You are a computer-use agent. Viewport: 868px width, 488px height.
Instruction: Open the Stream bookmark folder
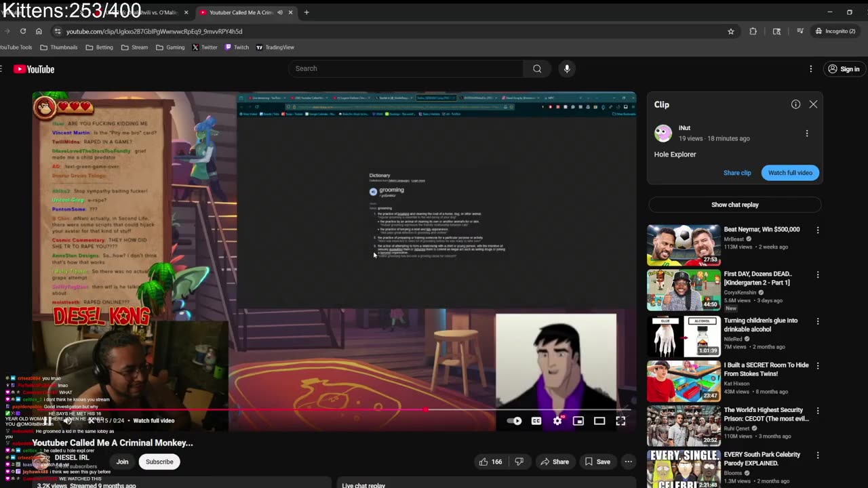pyautogui.click(x=134, y=47)
